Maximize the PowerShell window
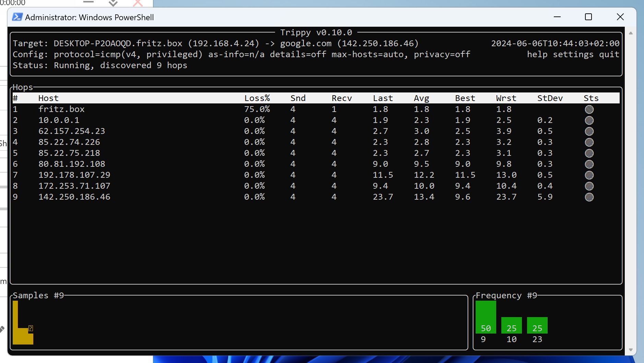 coord(588,17)
